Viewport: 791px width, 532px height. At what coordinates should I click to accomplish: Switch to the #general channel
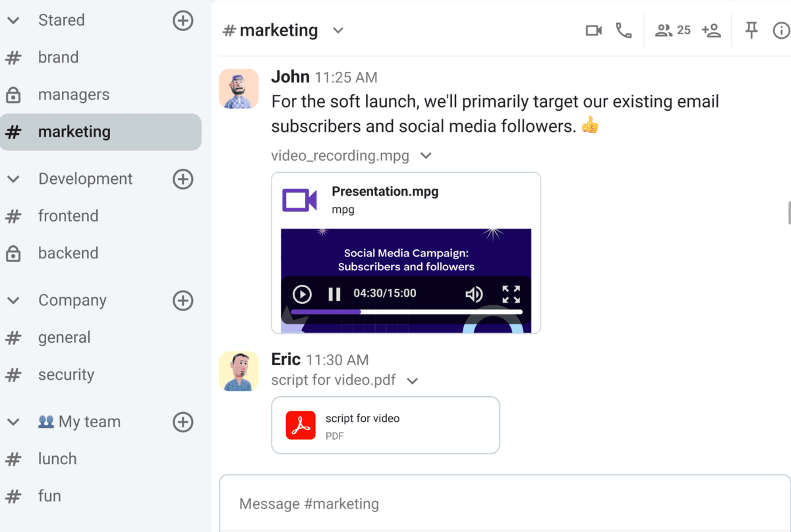coord(64,337)
